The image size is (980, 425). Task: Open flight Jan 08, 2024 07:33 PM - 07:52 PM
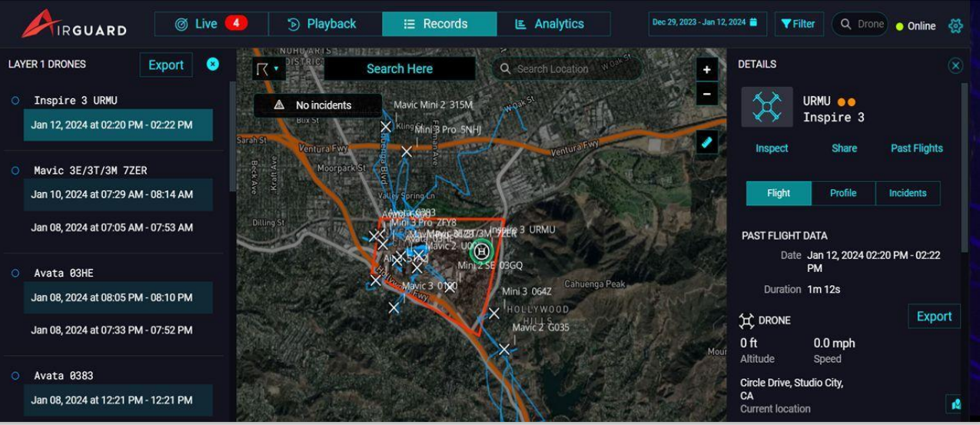pos(118,330)
